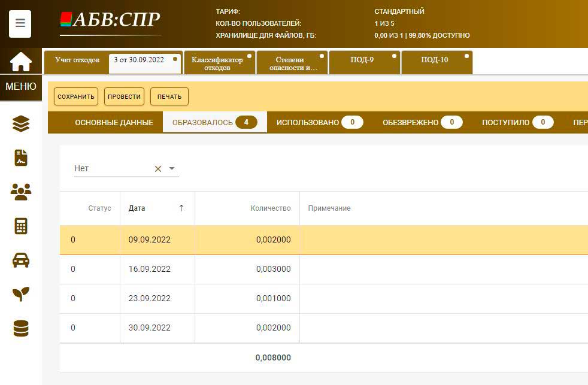Click the Провести button
The width and height of the screenshot is (588, 385).
124,96
